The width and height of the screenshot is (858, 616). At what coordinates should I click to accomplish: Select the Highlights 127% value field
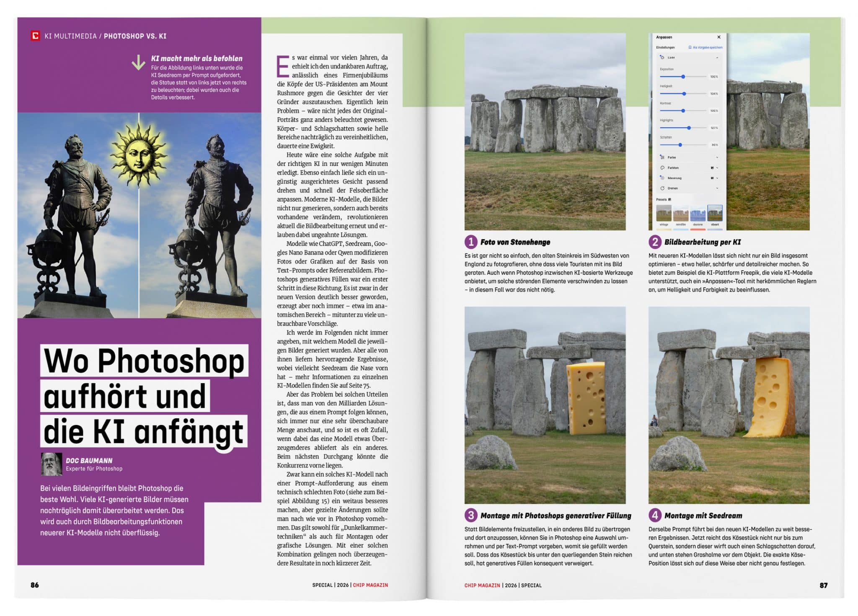[714, 128]
